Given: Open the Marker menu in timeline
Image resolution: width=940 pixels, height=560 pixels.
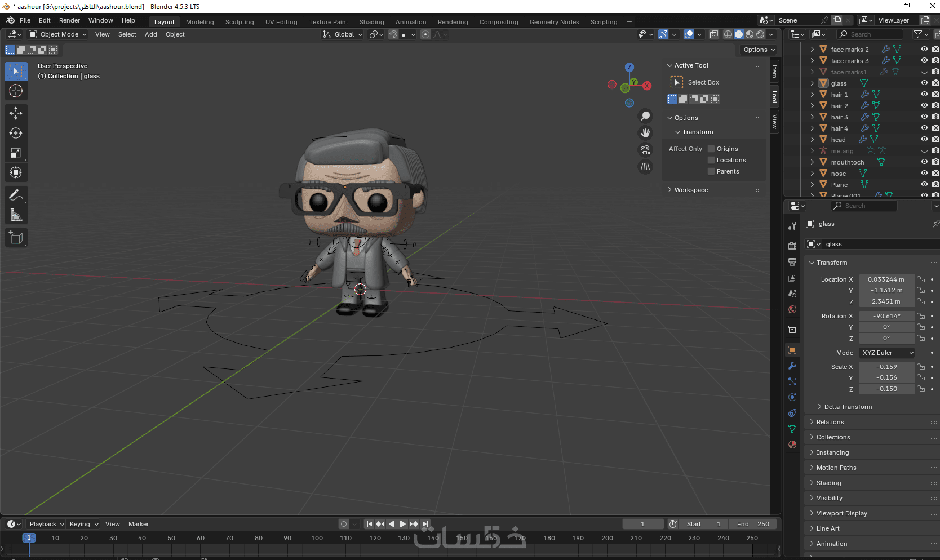Looking at the screenshot, I should click(x=139, y=524).
